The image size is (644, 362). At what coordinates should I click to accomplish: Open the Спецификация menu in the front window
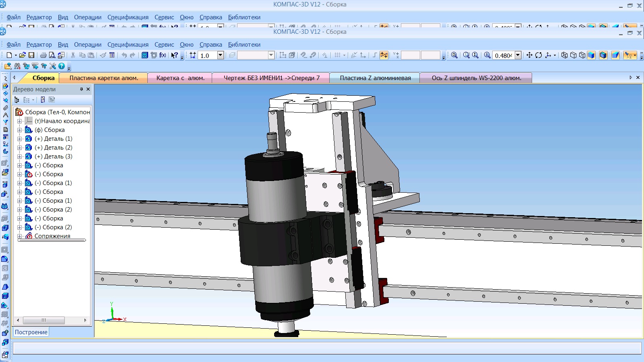pyautogui.click(x=128, y=45)
